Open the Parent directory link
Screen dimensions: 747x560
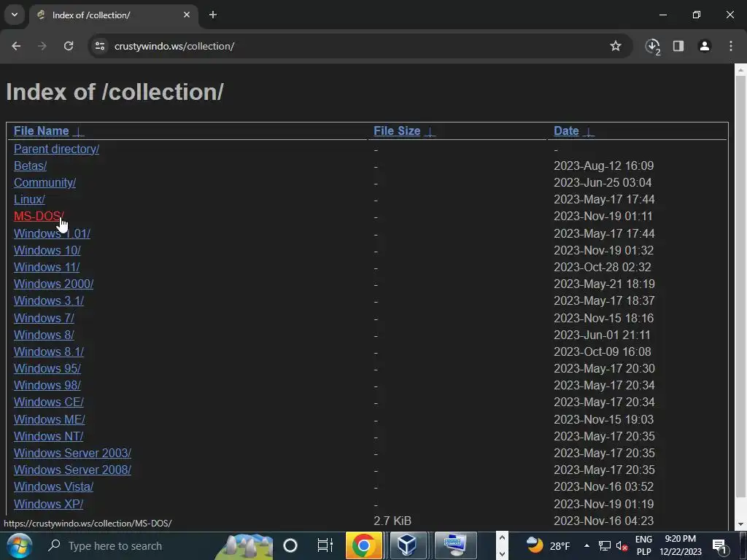point(56,149)
